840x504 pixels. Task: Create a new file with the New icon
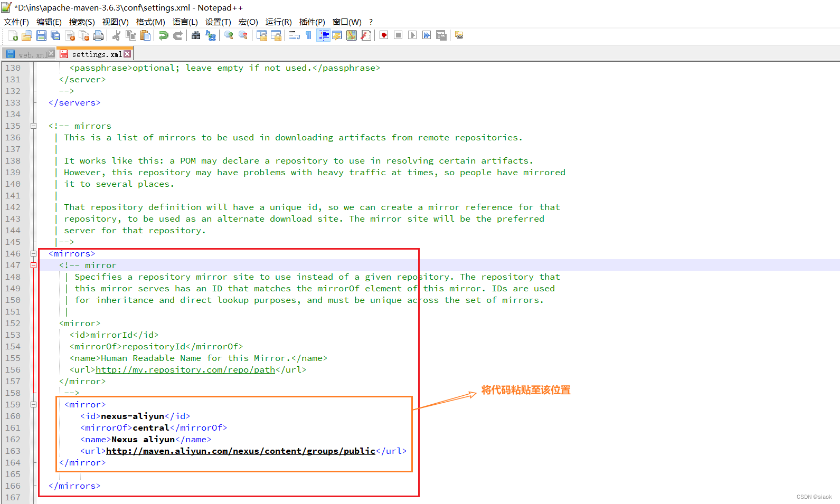pos(13,35)
